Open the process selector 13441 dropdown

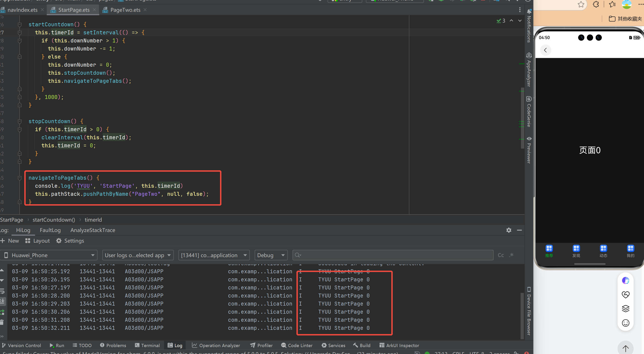[214, 255]
